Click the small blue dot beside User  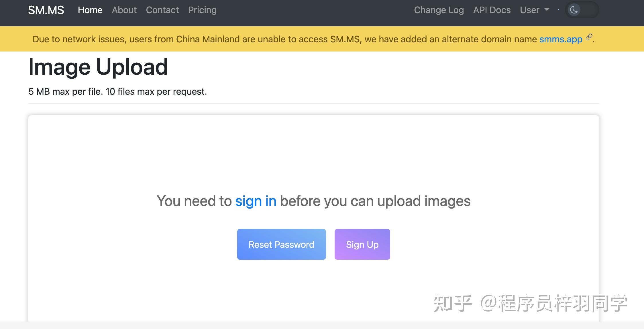coord(558,10)
